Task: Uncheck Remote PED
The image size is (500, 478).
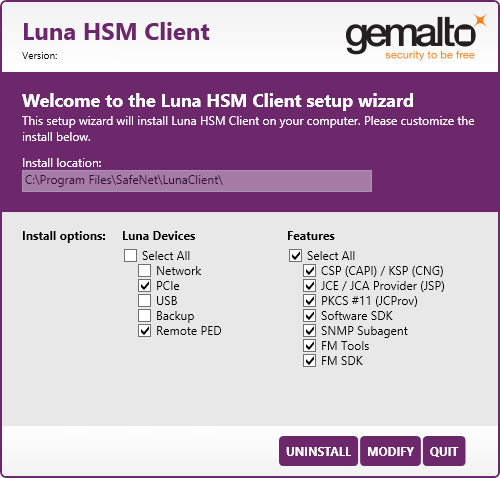Action: (x=144, y=331)
